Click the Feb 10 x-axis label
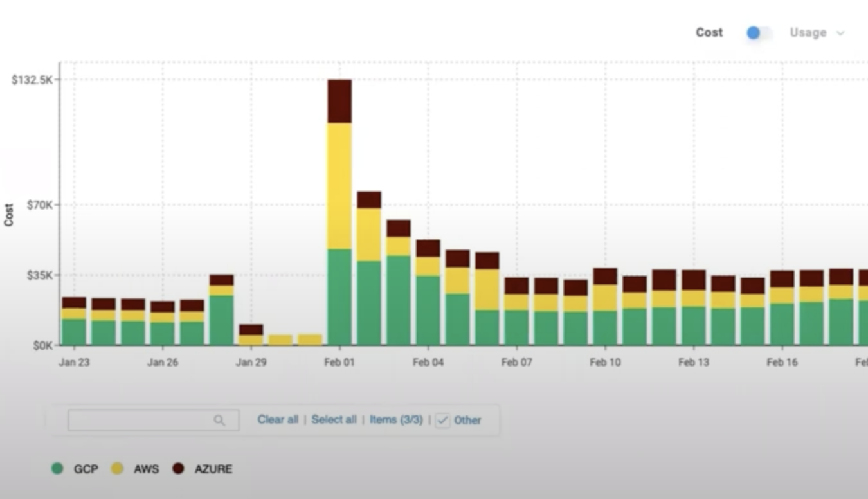 (x=606, y=362)
